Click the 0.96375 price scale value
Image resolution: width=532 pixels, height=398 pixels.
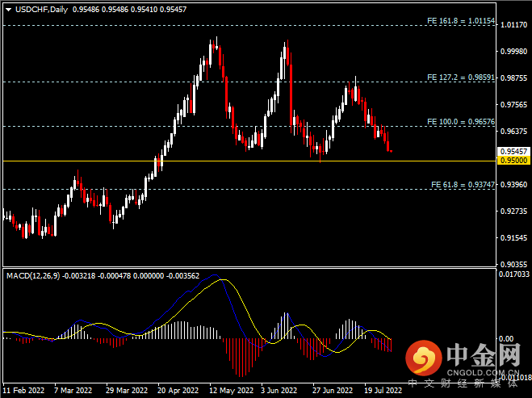[514, 132]
